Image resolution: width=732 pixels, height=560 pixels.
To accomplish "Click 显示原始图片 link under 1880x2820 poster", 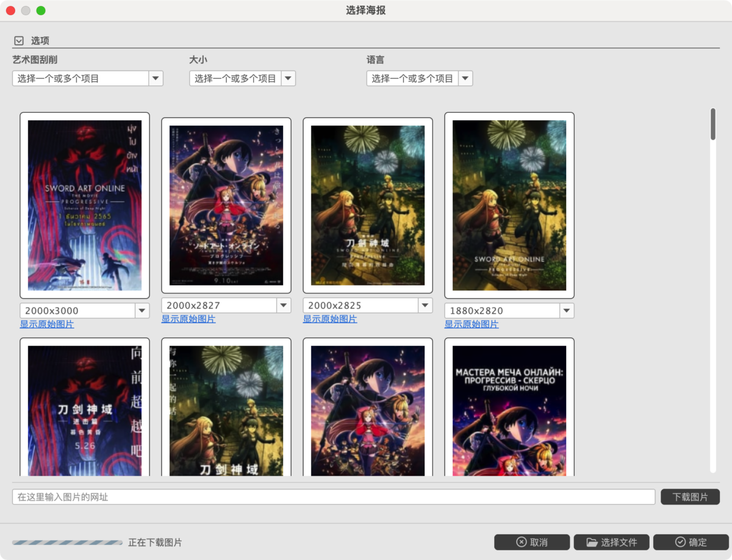I will tap(472, 325).
